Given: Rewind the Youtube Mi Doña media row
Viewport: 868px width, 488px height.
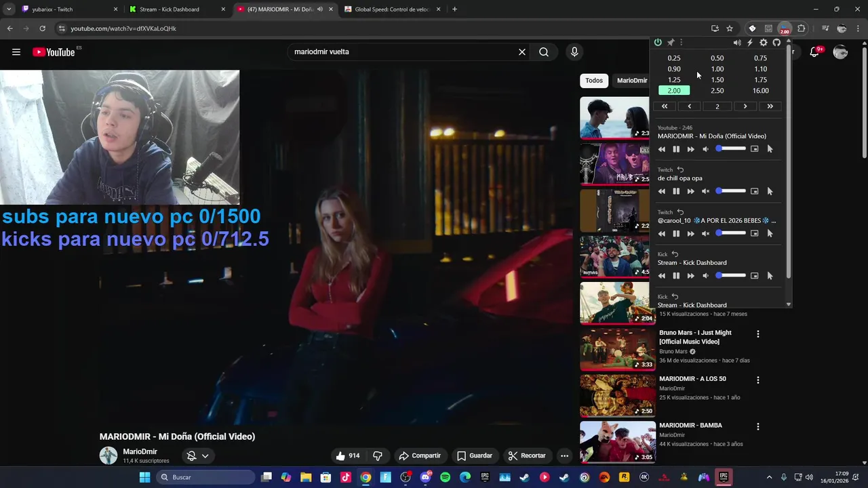Looking at the screenshot, I should click(662, 149).
